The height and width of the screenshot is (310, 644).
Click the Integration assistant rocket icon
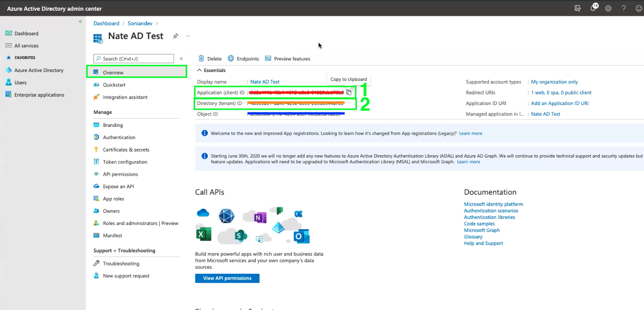point(96,97)
